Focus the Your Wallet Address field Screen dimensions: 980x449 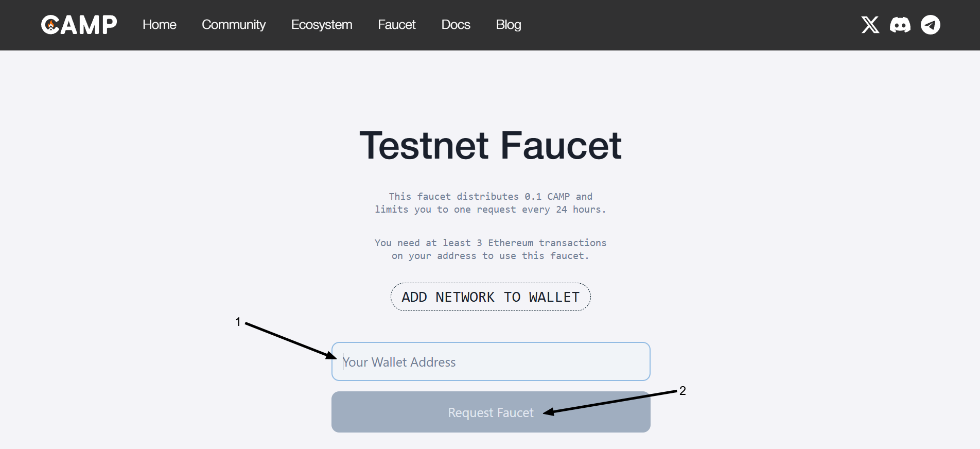pos(491,361)
